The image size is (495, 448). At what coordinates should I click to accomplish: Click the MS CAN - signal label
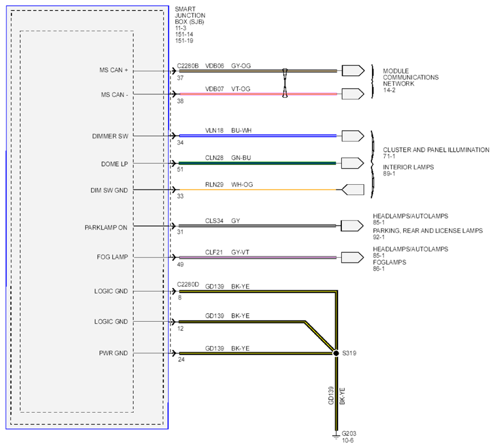(x=115, y=94)
